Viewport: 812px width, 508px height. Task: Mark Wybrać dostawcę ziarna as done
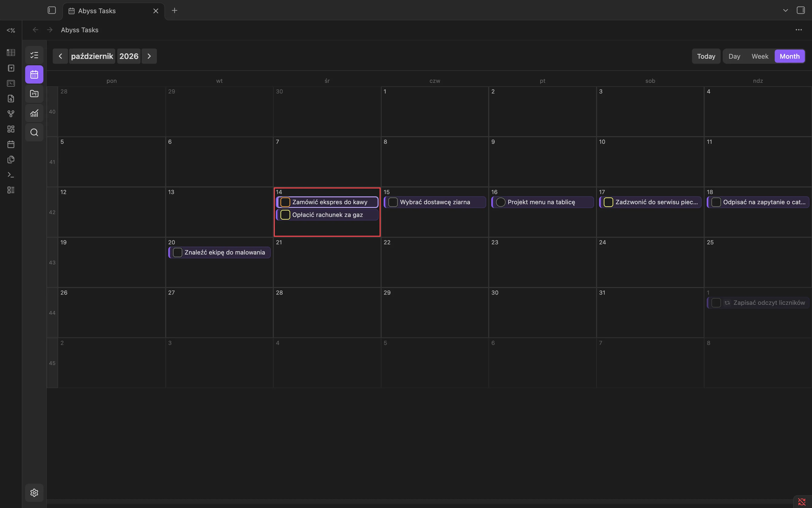393,202
